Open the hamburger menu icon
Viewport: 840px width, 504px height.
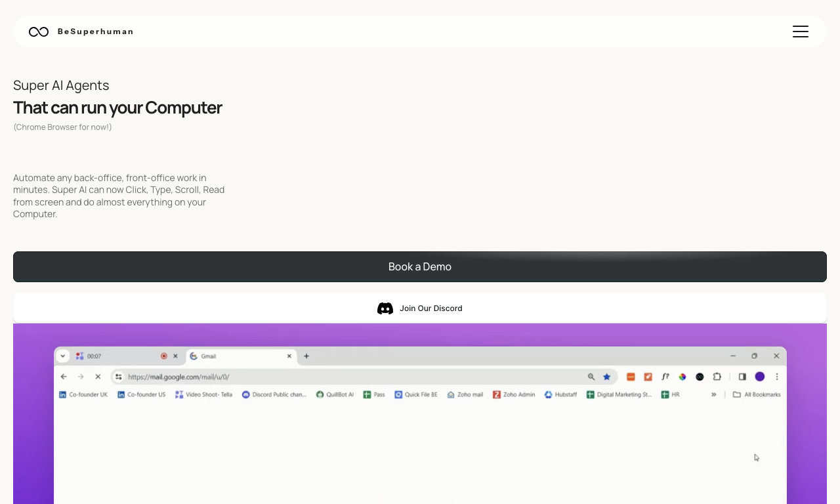click(800, 31)
